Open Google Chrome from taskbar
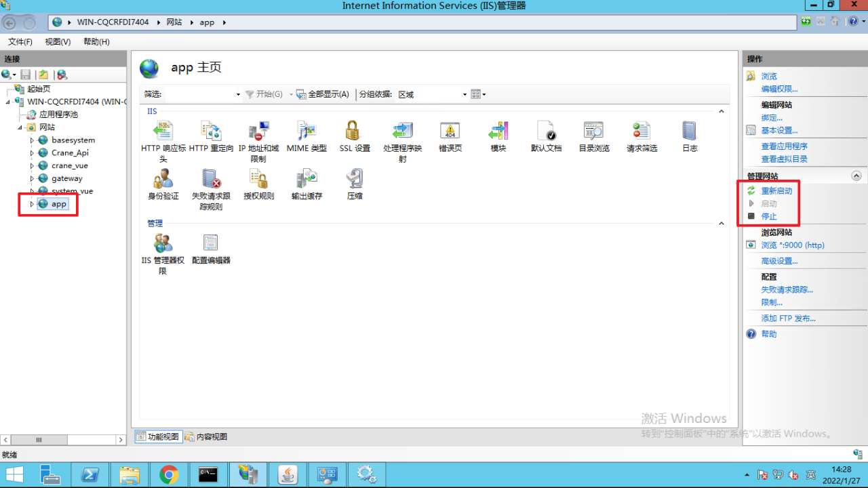 [169, 475]
